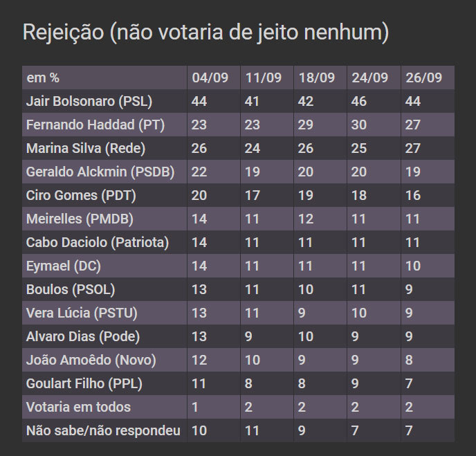Click the 'Votaria em todos' row label
Image resolution: width=476 pixels, height=456 pixels.
[78, 407]
